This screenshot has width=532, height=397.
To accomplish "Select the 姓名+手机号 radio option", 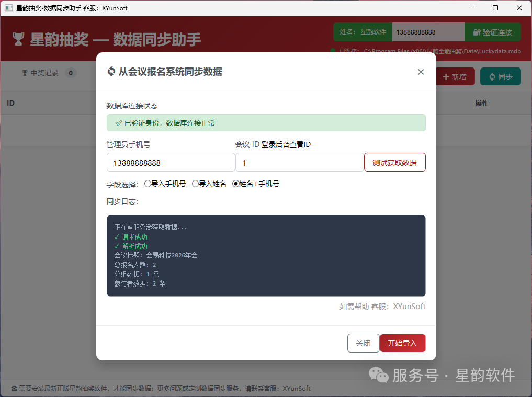I will click(235, 184).
